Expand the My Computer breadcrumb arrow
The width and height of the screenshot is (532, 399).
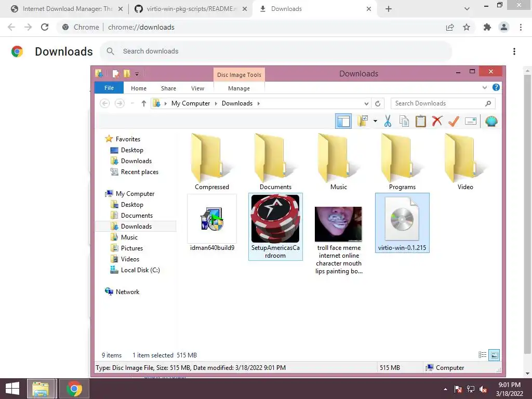pos(216,103)
